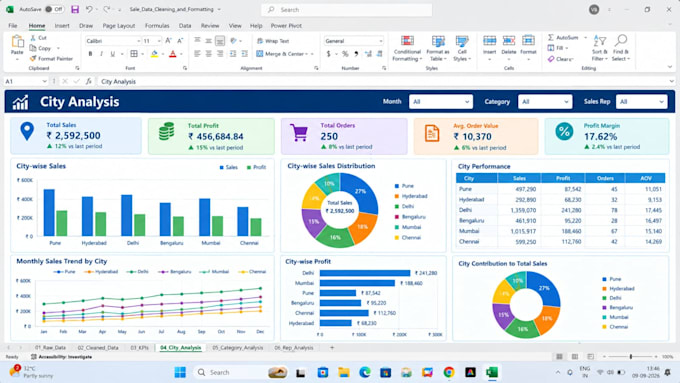Click the Insert cells icon
This screenshot has width=680, height=383.
tap(490, 41)
